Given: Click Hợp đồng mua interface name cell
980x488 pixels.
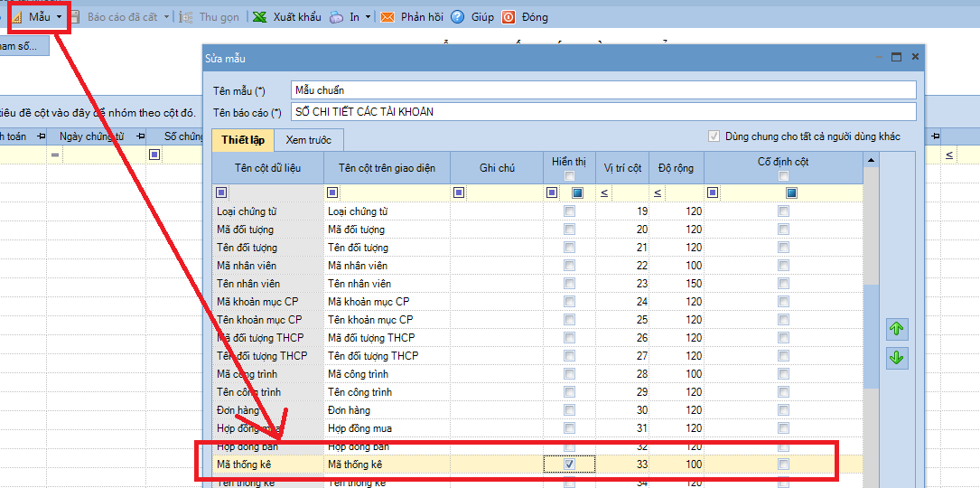Looking at the screenshot, I should click(387, 428).
